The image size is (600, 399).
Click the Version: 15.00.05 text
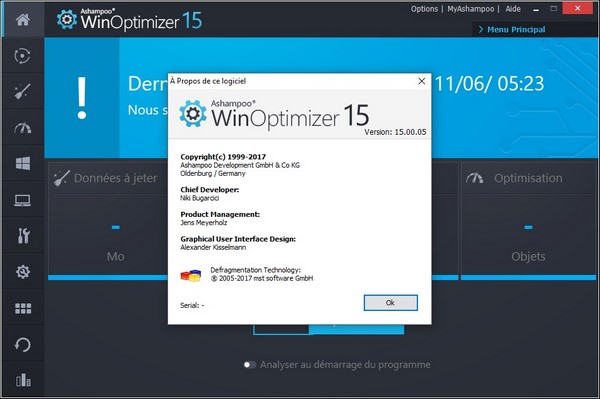pyautogui.click(x=395, y=132)
